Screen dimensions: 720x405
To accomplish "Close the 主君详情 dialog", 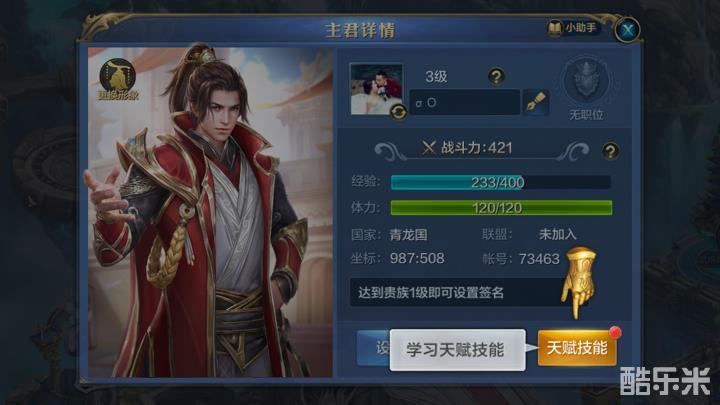I will click(627, 30).
